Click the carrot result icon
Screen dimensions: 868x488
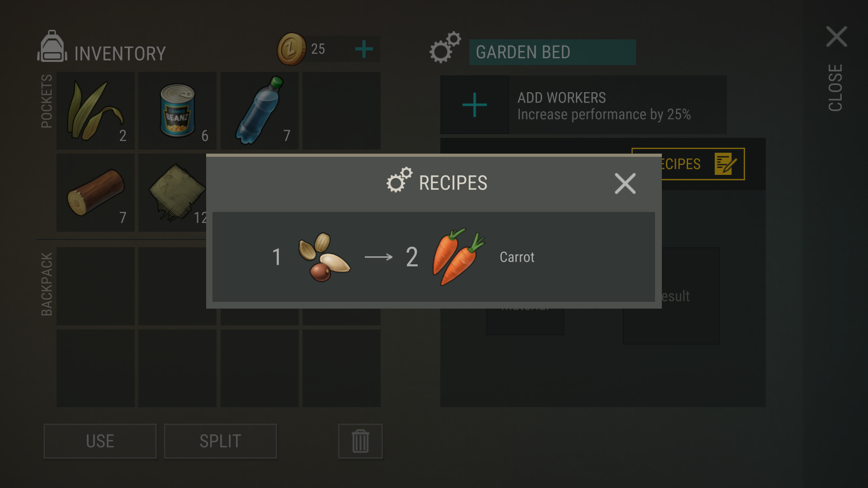pos(458,256)
